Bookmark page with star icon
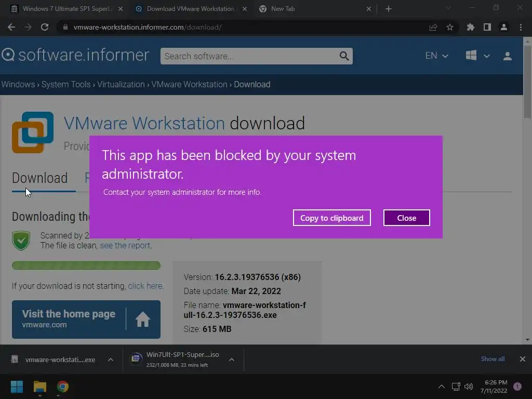Image resolution: width=532 pixels, height=399 pixels. (450, 28)
